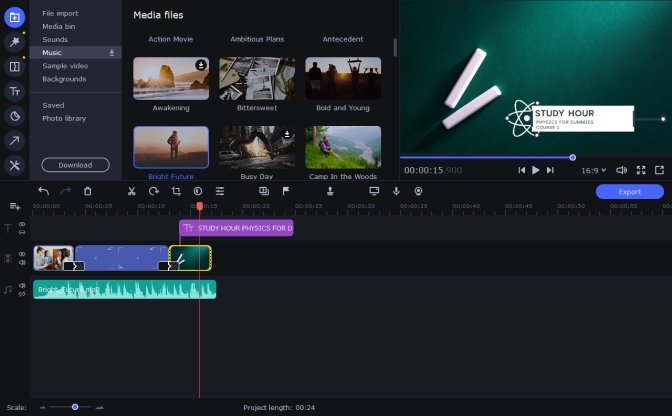Image resolution: width=672 pixels, height=416 pixels.
Task: Click the red playhead marker on ruler
Action: [200, 207]
